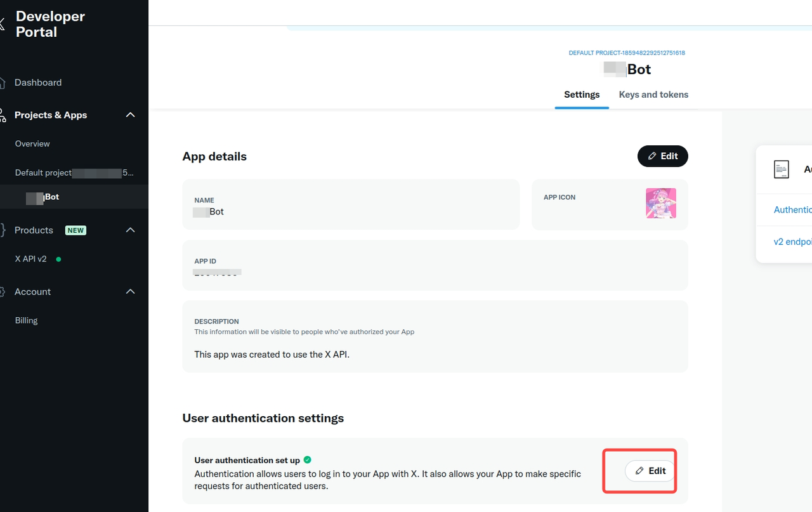Click the APP ID field card
812x512 pixels.
pyautogui.click(x=435, y=265)
